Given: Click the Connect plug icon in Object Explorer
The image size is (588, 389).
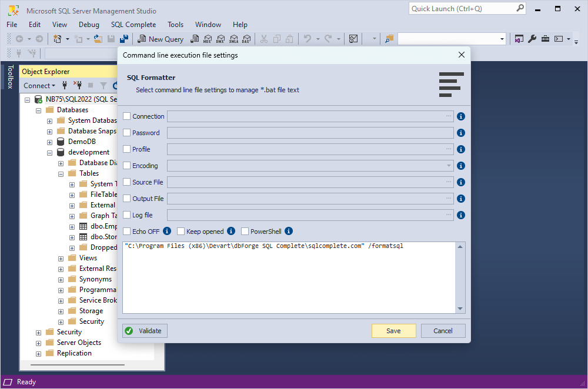Looking at the screenshot, I should tap(65, 85).
